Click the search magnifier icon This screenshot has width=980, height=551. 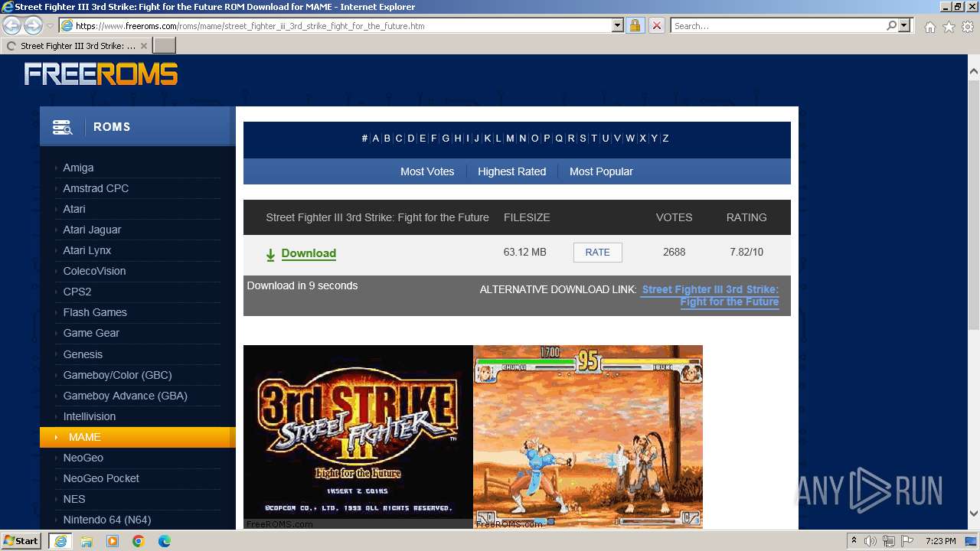click(891, 25)
